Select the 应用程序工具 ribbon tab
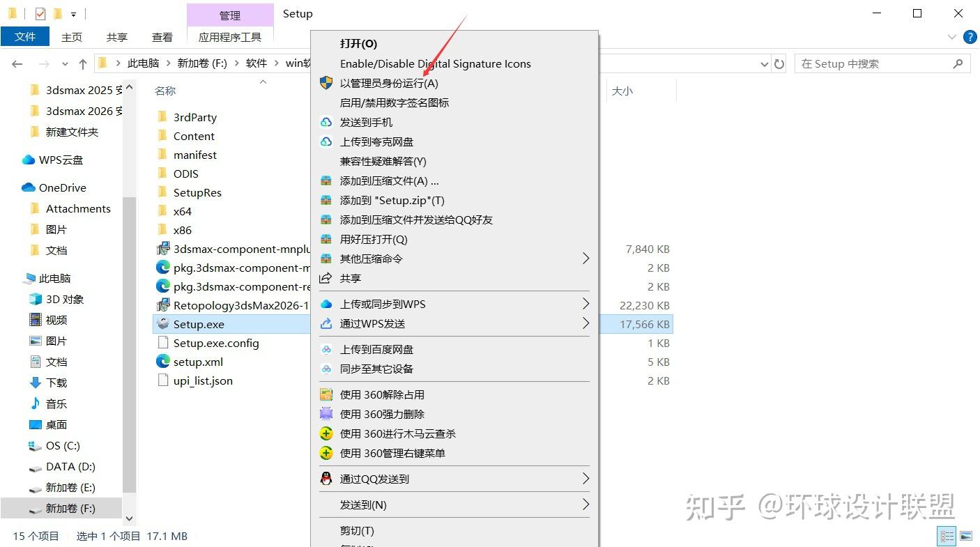The image size is (980, 547). [230, 37]
